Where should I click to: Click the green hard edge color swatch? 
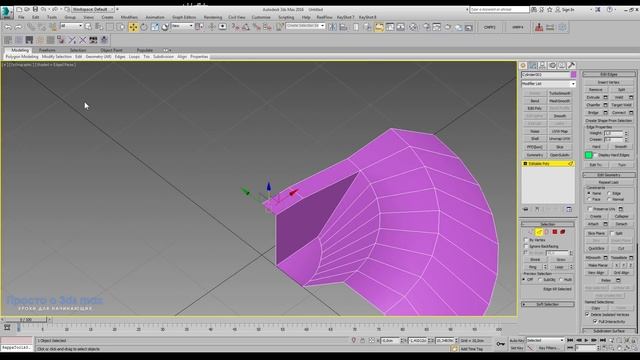tap(589, 155)
